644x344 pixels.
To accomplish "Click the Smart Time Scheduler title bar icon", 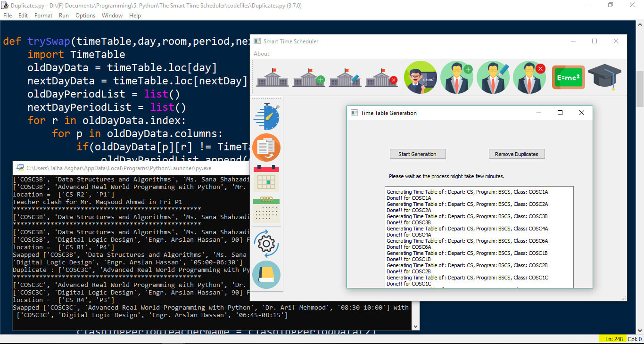I will pos(257,41).
